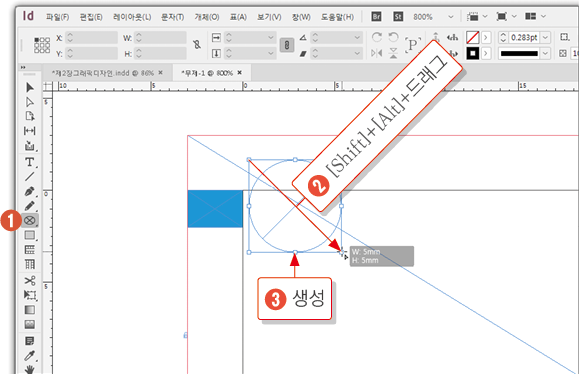This screenshot has width=579, height=374.
Task: Open the zoom level 800% dropdown
Action: [450, 17]
